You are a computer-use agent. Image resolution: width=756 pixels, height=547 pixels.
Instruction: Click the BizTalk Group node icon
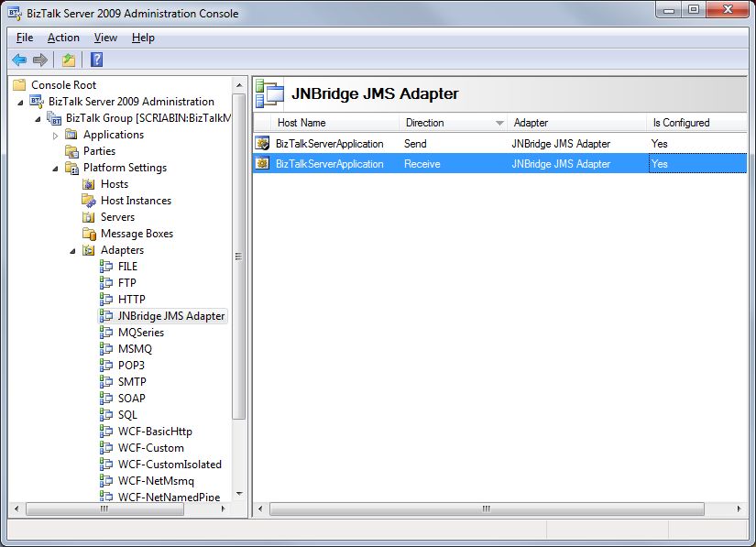tap(54, 118)
